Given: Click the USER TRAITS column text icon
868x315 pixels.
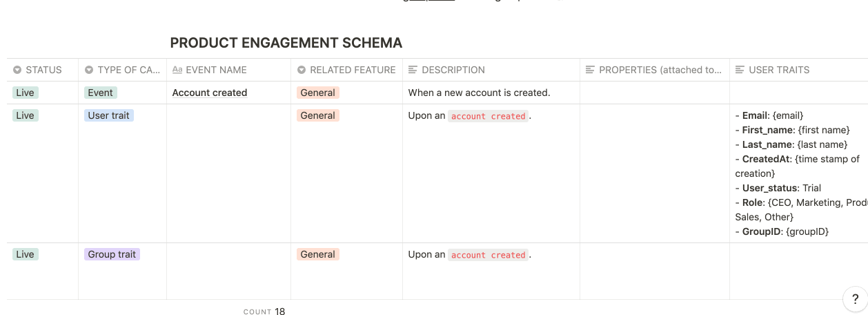Looking at the screenshot, I should click(x=740, y=70).
